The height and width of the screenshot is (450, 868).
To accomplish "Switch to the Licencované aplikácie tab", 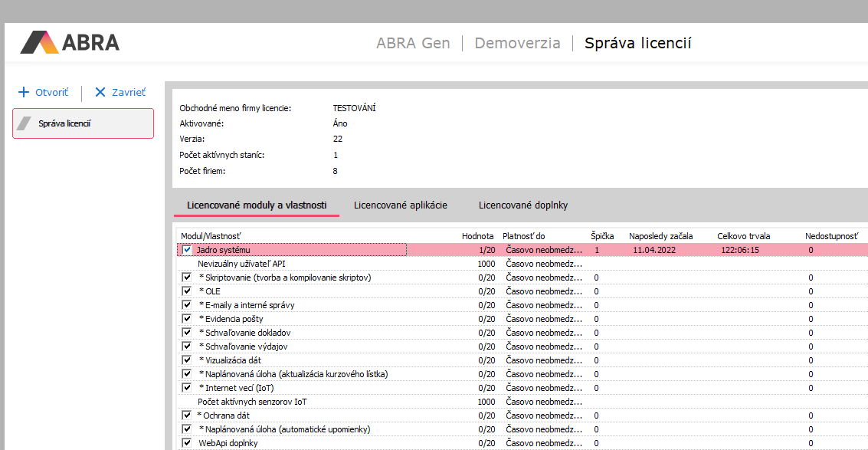I will pos(400,205).
